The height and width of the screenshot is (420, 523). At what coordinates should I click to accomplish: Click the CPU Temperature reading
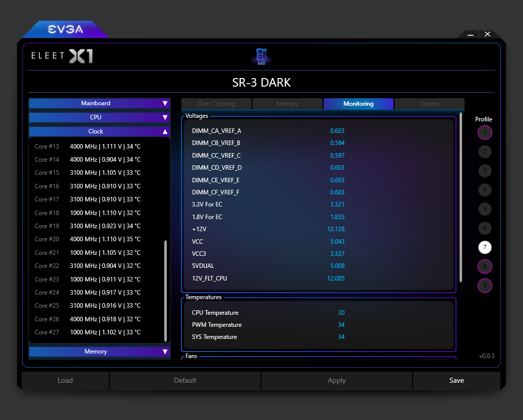pyautogui.click(x=341, y=313)
